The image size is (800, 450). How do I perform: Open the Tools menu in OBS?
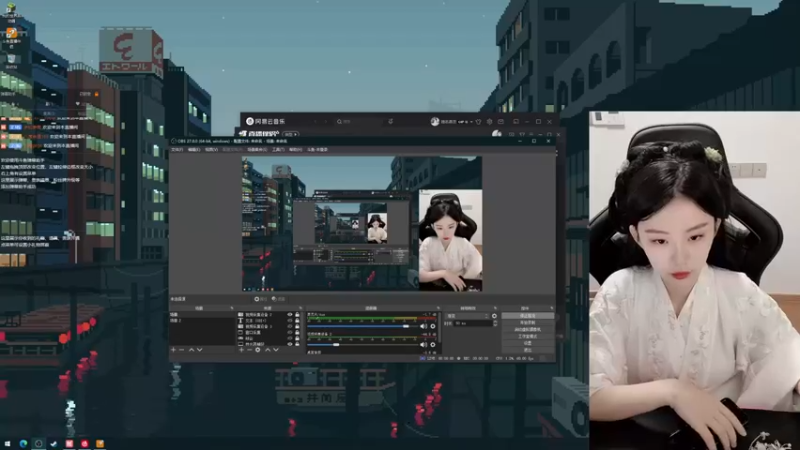[279, 150]
